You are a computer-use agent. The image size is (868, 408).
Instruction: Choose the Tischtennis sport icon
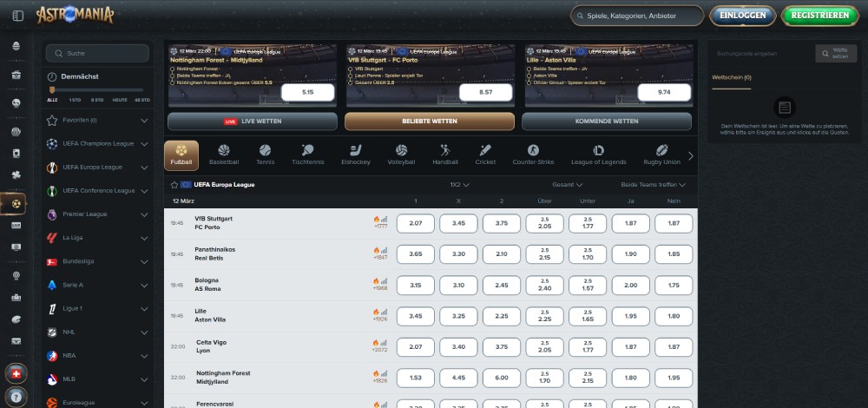(x=307, y=155)
